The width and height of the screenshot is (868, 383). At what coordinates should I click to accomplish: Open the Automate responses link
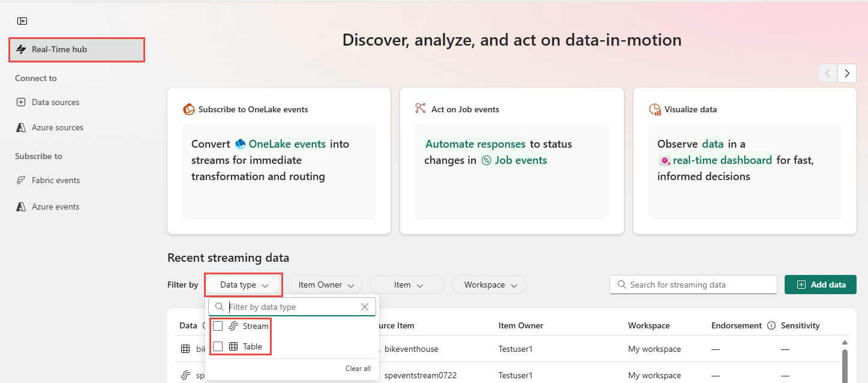[476, 144]
